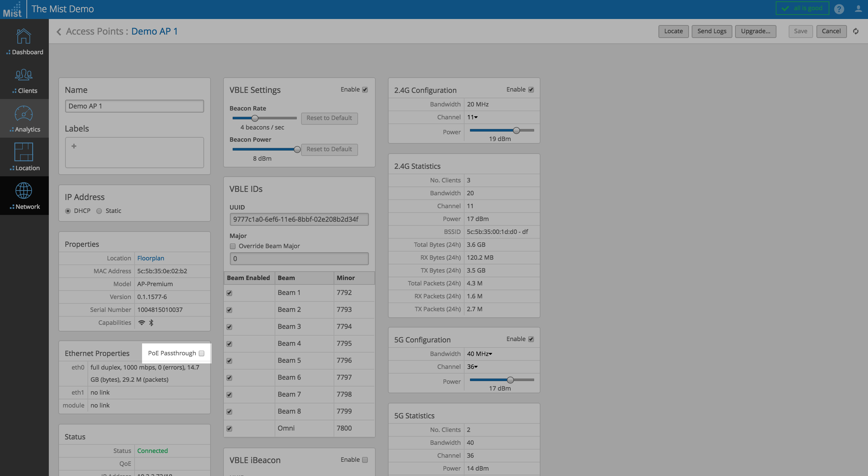Enable the PoE Passthrough checkbox
868x476 pixels.
pos(202,353)
